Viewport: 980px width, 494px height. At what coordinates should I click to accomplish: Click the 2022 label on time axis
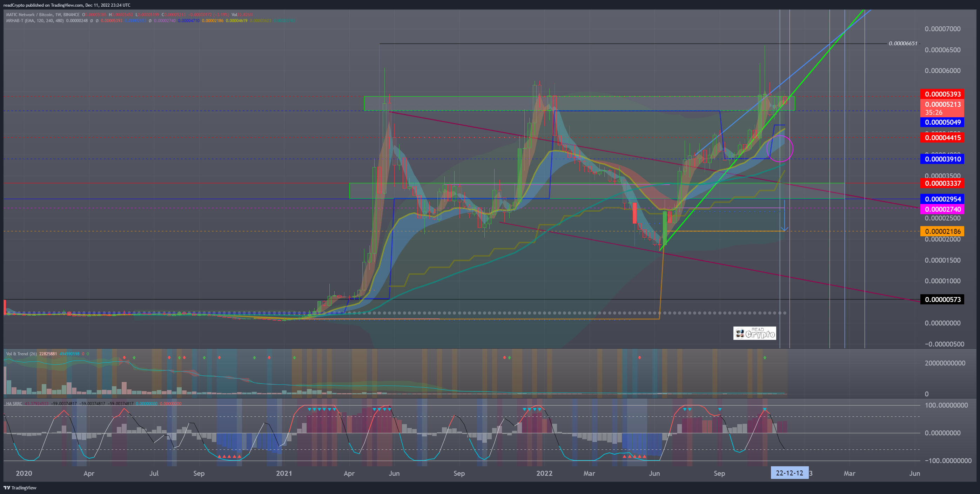coord(544,473)
